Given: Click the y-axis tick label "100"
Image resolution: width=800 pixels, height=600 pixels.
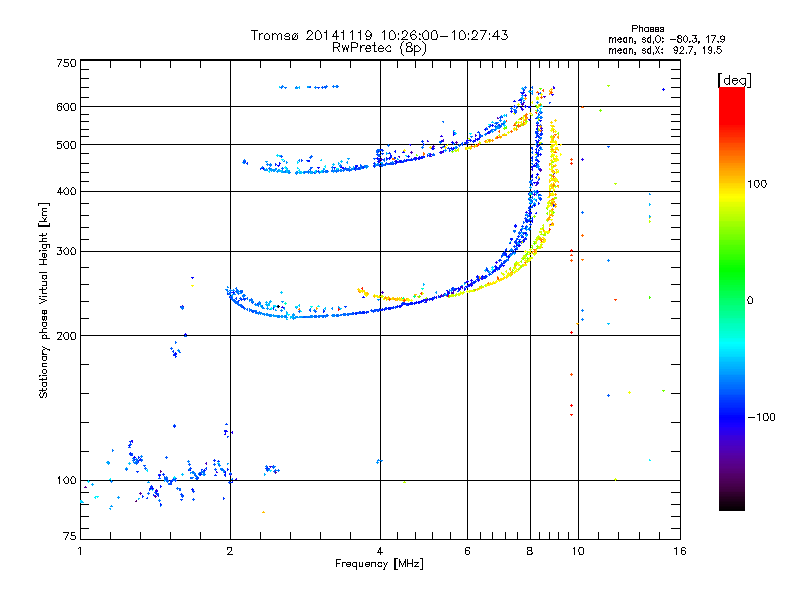Looking at the screenshot, I should (x=66, y=481).
